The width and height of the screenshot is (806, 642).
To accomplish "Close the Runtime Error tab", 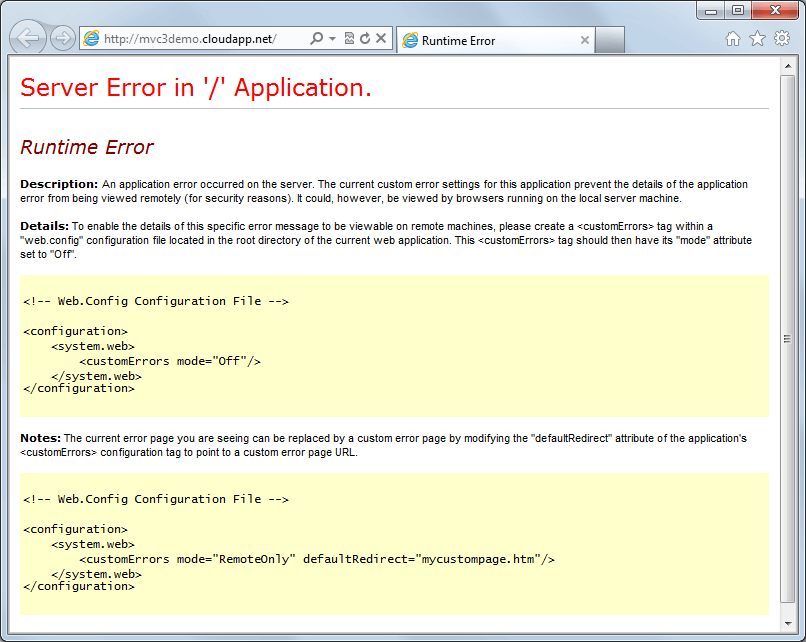I will tap(585, 39).
